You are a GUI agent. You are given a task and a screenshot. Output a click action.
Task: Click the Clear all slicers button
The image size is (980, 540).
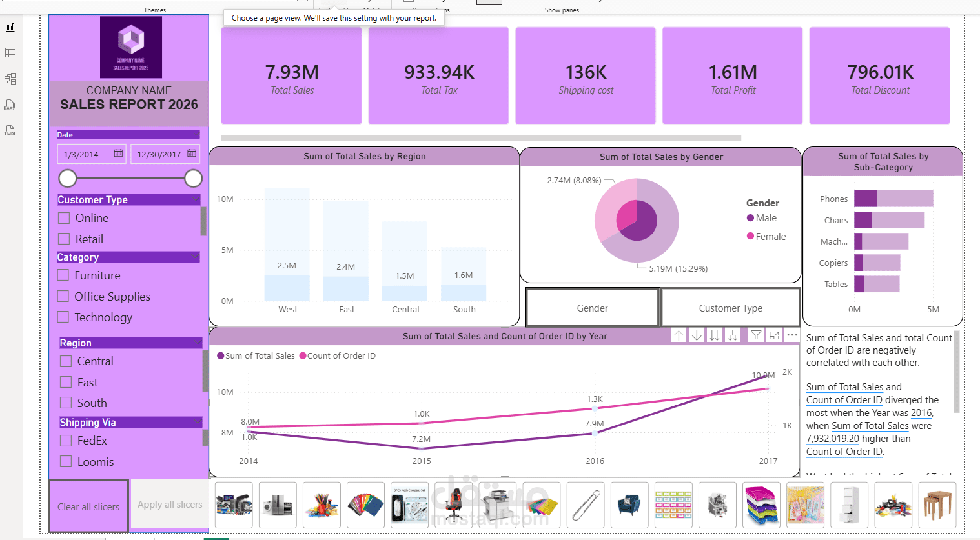point(88,506)
